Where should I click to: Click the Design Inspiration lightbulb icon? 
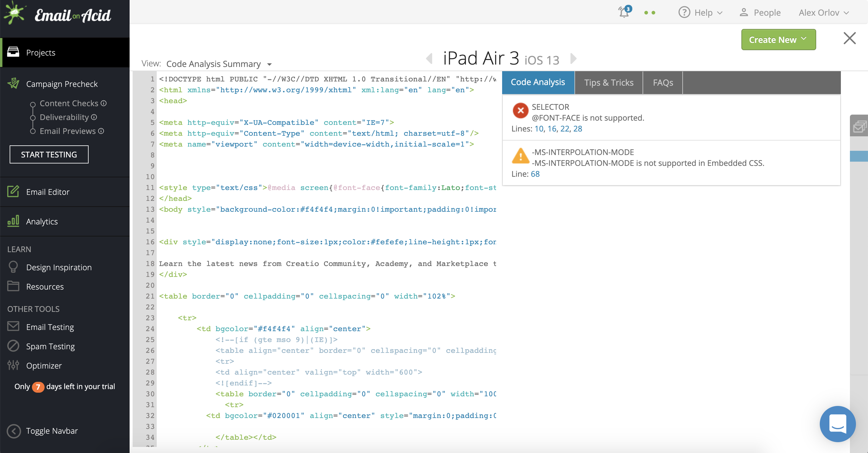13,267
